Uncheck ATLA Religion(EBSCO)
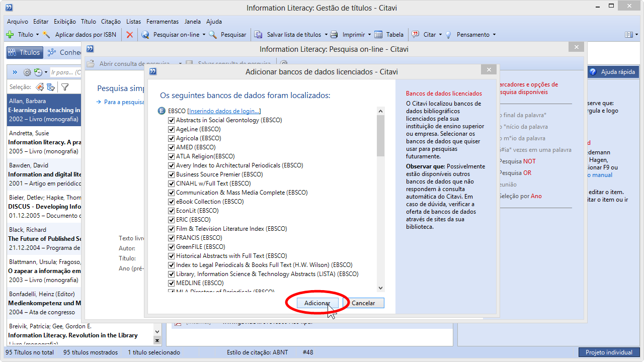The height and width of the screenshot is (362, 644). pos(172,156)
